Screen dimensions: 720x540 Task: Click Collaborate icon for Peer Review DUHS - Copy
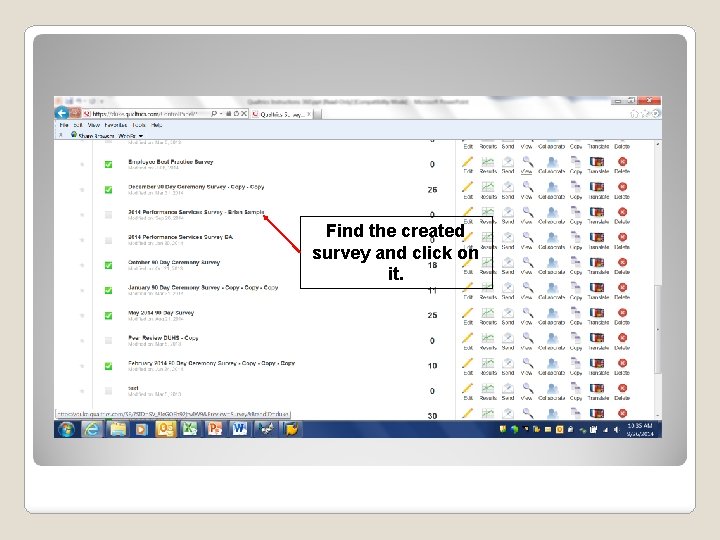click(552, 338)
